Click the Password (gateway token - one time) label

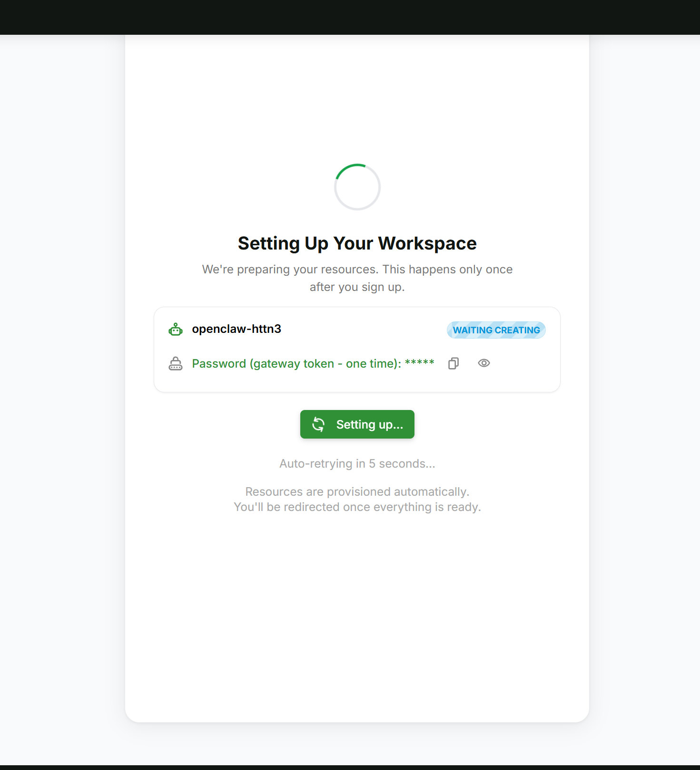[296, 364]
